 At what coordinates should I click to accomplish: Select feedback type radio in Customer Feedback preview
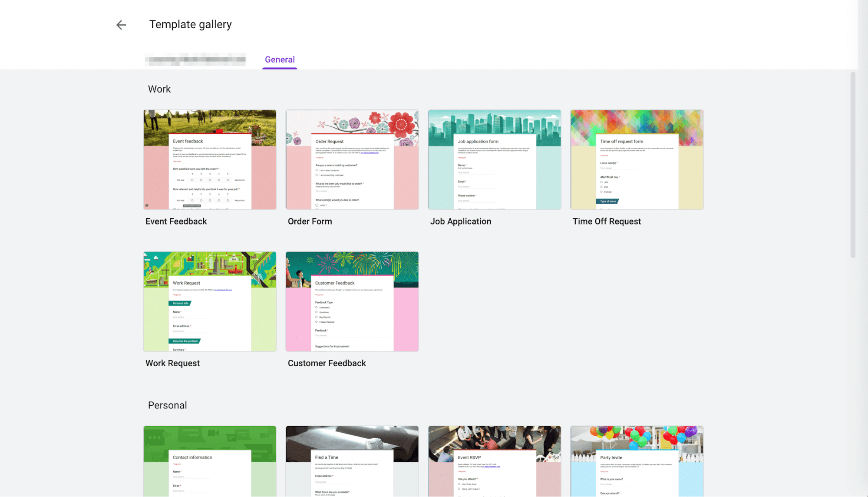pos(317,307)
